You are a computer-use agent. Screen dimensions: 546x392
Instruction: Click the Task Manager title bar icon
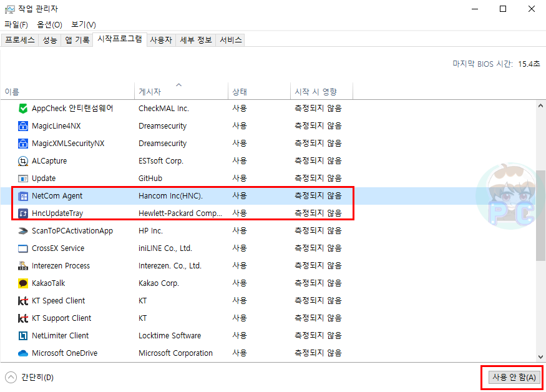[x=10, y=9]
